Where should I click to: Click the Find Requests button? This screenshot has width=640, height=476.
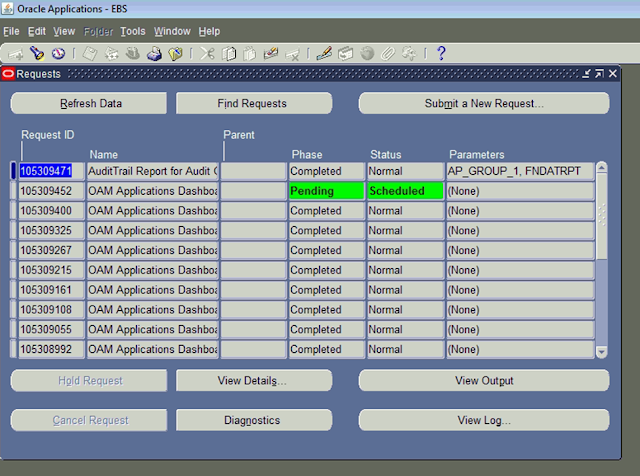point(252,103)
